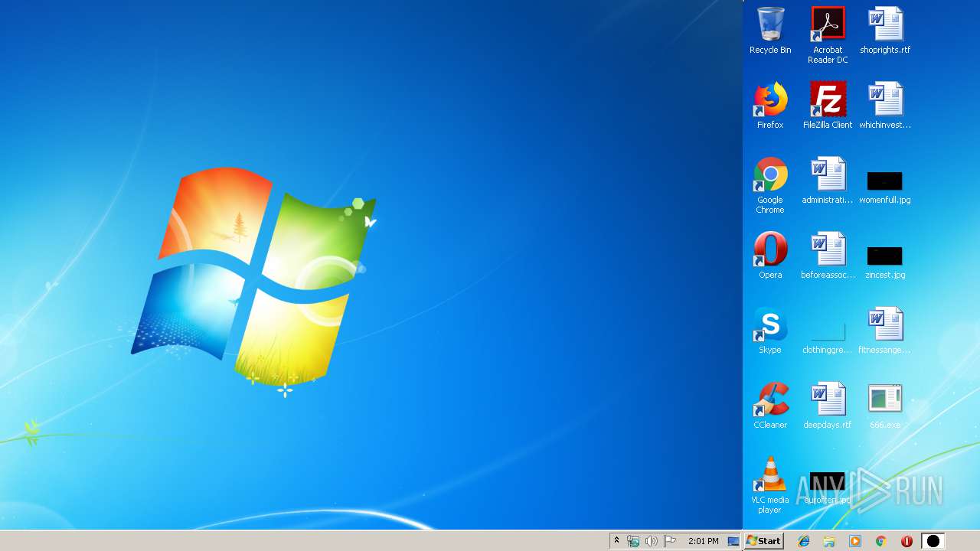The image size is (980, 551).
Task: Launch Windows Media Player from taskbar
Action: point(855,541)
